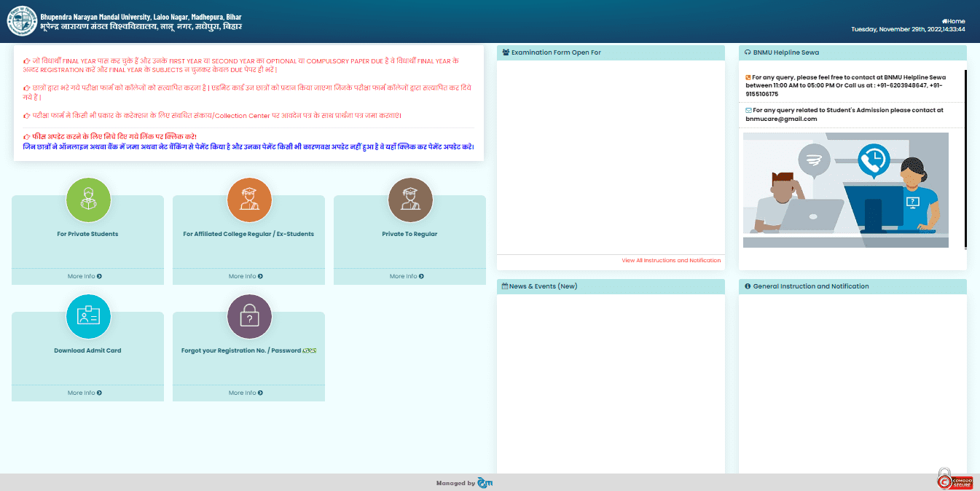Screen dimensions: 980x491
Task: Click the BNMU Helpline Sewa panel scrollbar
Action: click(965, 159)
